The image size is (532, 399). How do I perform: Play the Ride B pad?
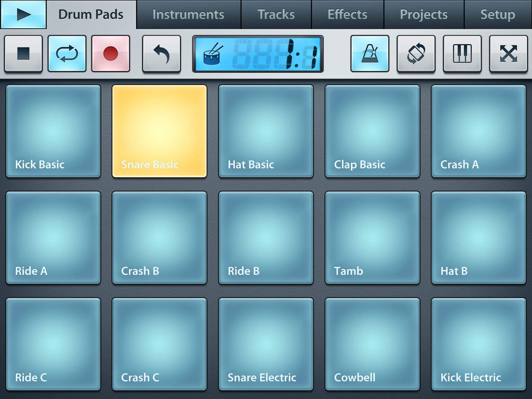click(266, 238)
